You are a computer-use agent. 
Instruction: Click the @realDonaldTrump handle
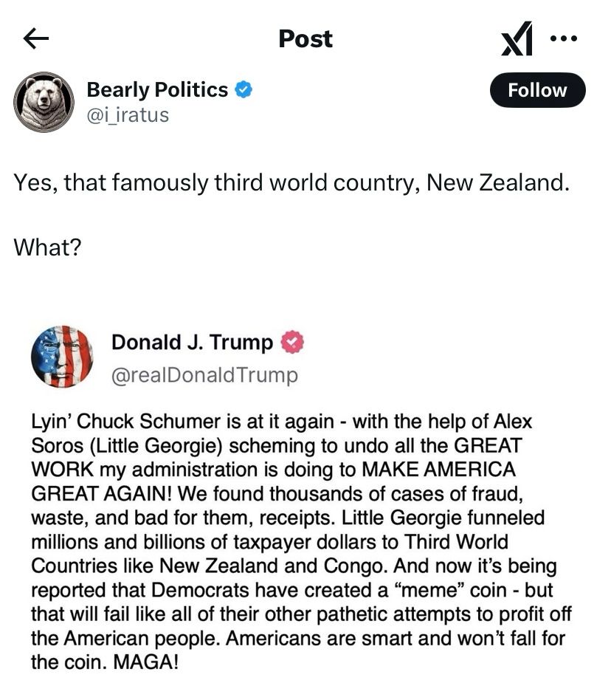204,375
